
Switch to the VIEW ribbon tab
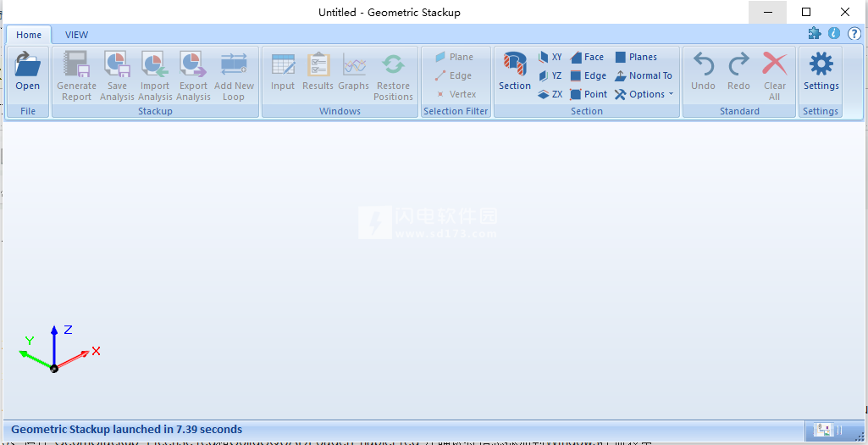76,35
